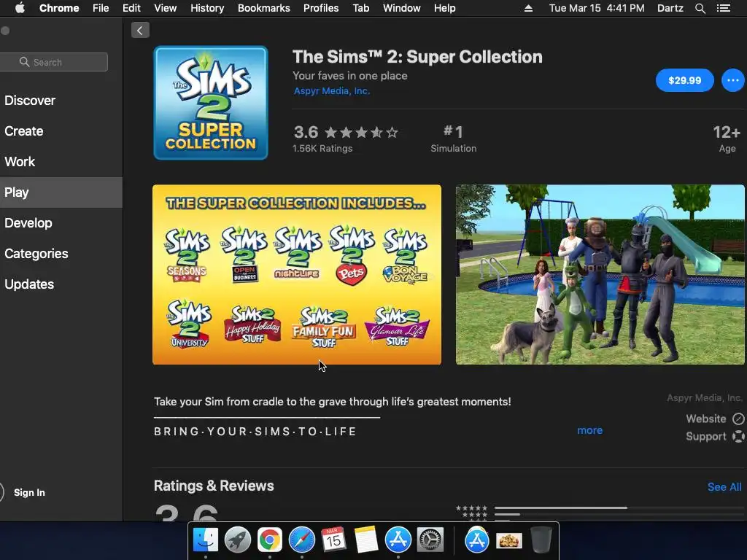The image size is (747, 560).
Task: Open the Help menu
Action: 444,8
